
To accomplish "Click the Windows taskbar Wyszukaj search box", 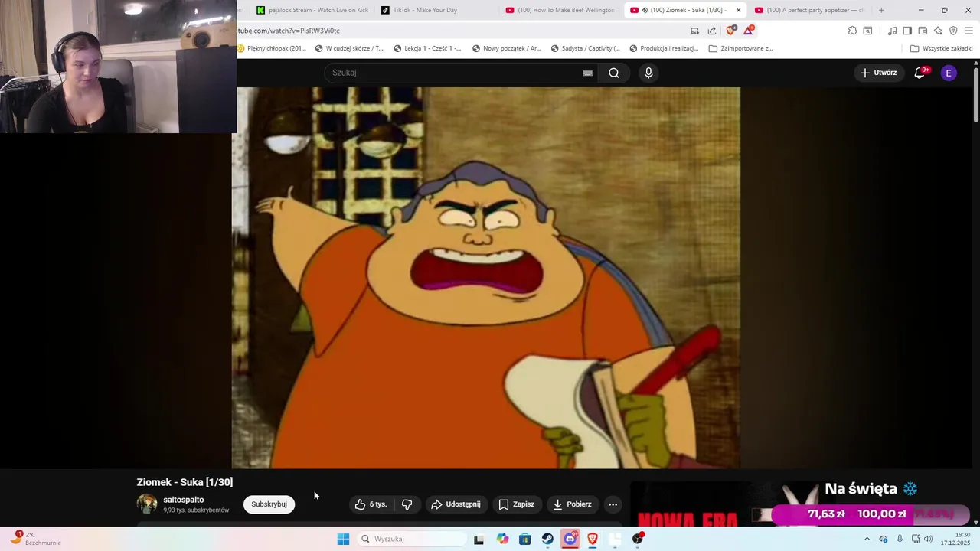I will click(411, 539).
